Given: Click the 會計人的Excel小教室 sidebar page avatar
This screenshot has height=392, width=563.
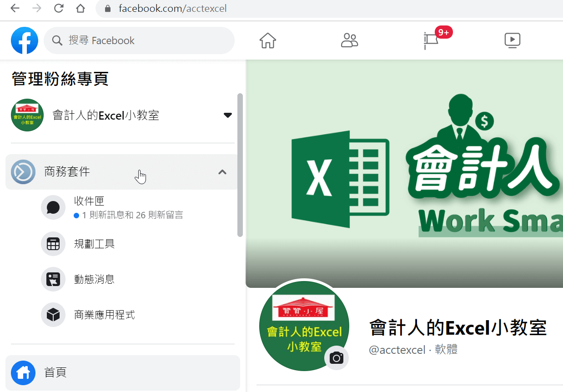Looking at the screenshot, I should pyautogui.click(x=27, y=115).
